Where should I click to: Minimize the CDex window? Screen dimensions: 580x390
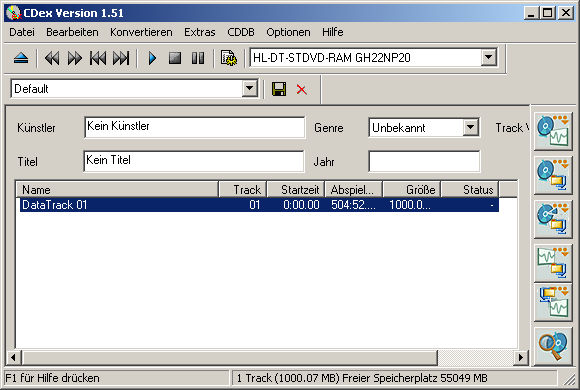pos(531,13)
